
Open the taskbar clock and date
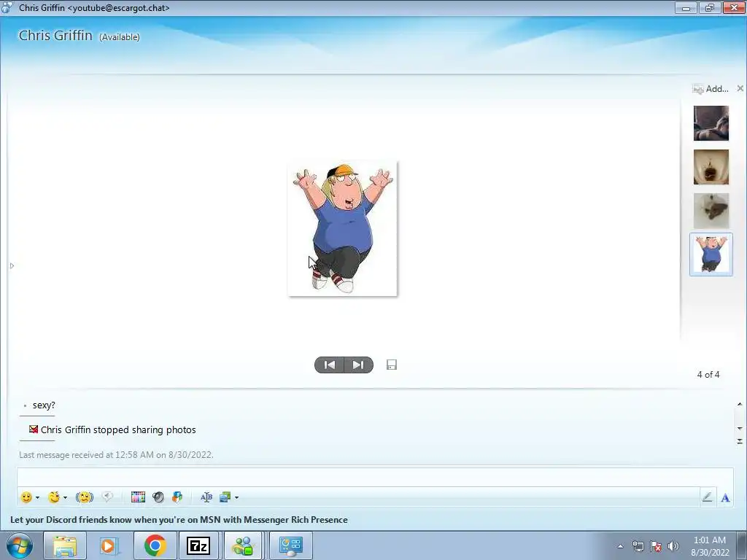710,545
